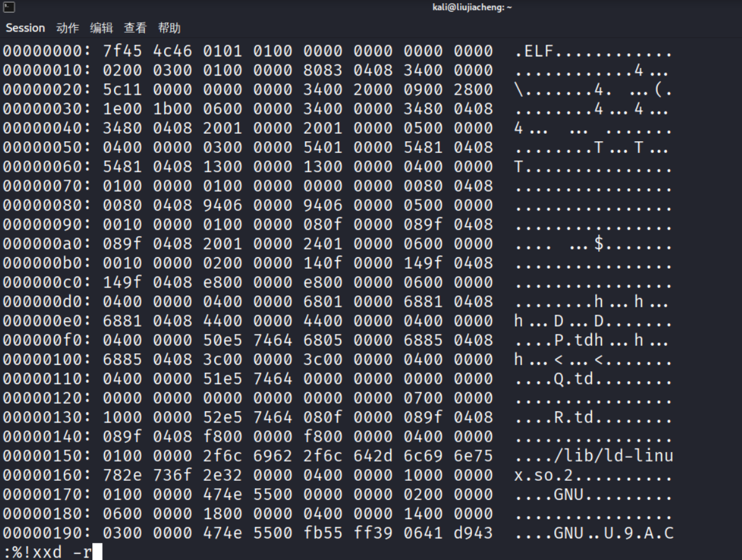Click the 'x.so.2' ASCII text
This screenshot has height=560, width=742.
tap(544, 476)
